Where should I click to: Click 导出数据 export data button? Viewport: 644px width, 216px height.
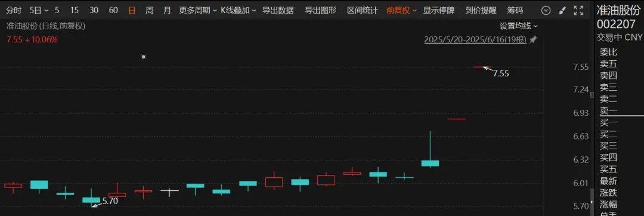278,11
